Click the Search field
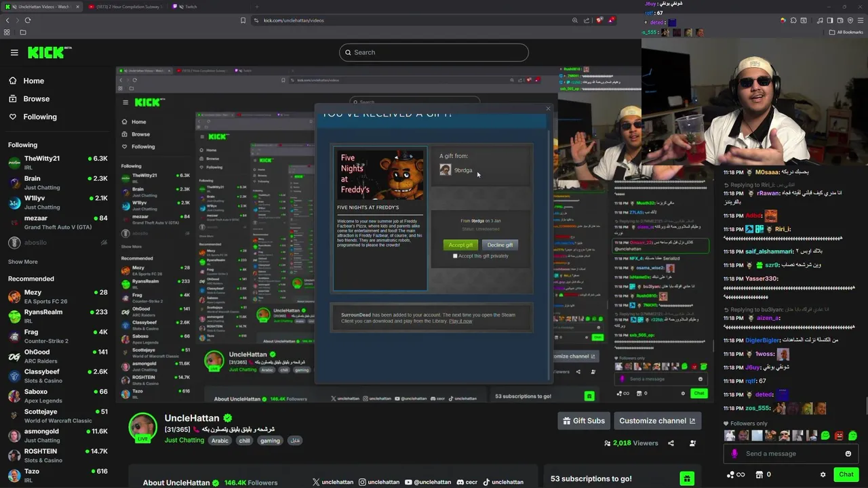868x488 pixels. click(434, 52)
